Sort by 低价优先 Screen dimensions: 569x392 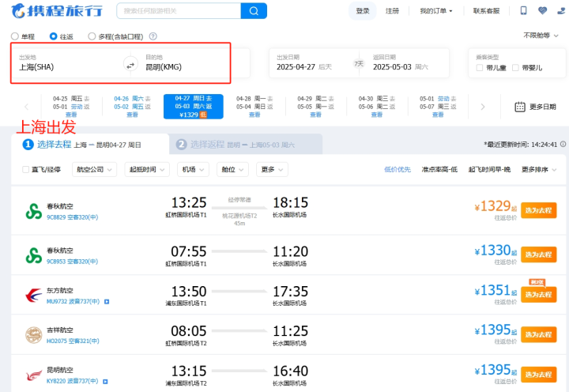(x=398, y=169)
